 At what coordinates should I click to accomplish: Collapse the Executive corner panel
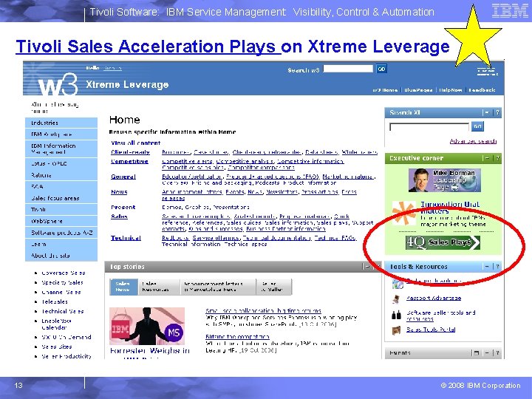click(487, 158)
